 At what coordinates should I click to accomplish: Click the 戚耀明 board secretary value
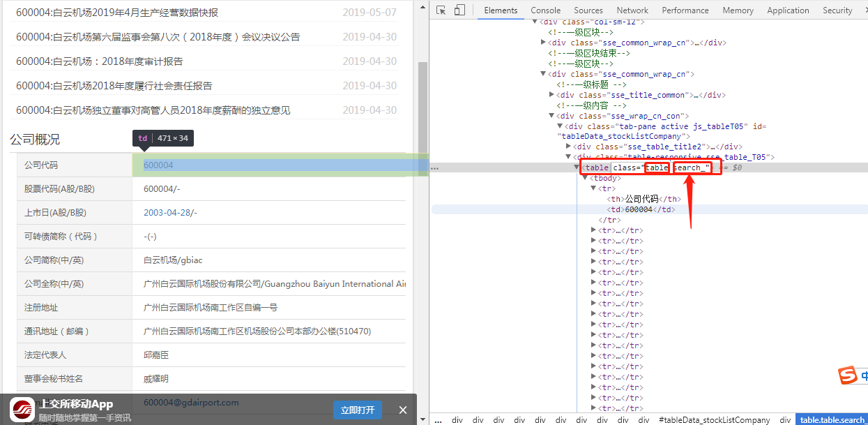pos(156,379)
